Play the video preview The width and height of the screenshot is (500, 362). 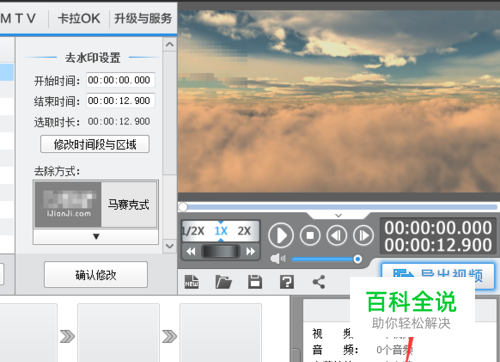281,235
